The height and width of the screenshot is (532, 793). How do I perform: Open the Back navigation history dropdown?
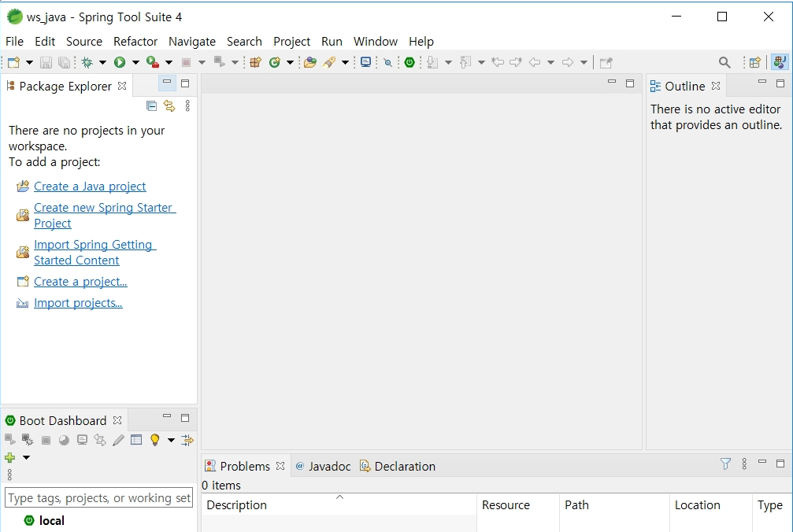(x=550, y=63)
